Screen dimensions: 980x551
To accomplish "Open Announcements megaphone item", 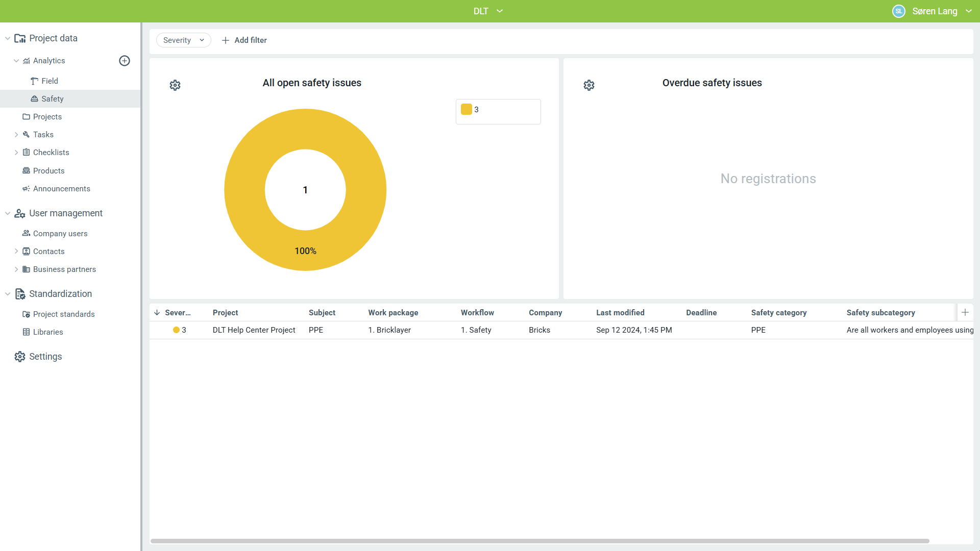I will (x=56, y=189).
